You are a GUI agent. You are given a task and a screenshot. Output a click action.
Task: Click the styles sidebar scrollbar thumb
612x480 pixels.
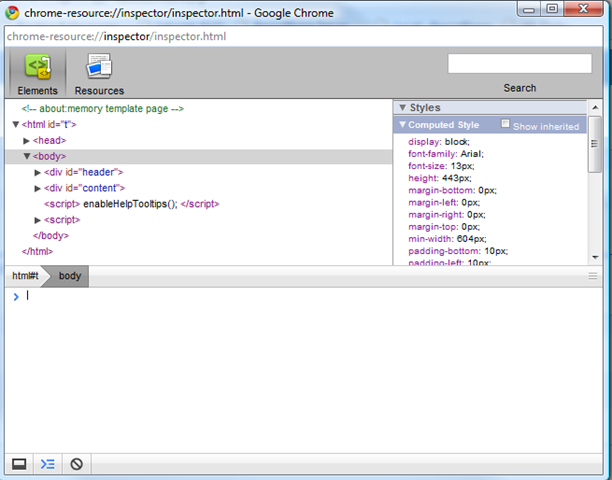pos(594,144)
